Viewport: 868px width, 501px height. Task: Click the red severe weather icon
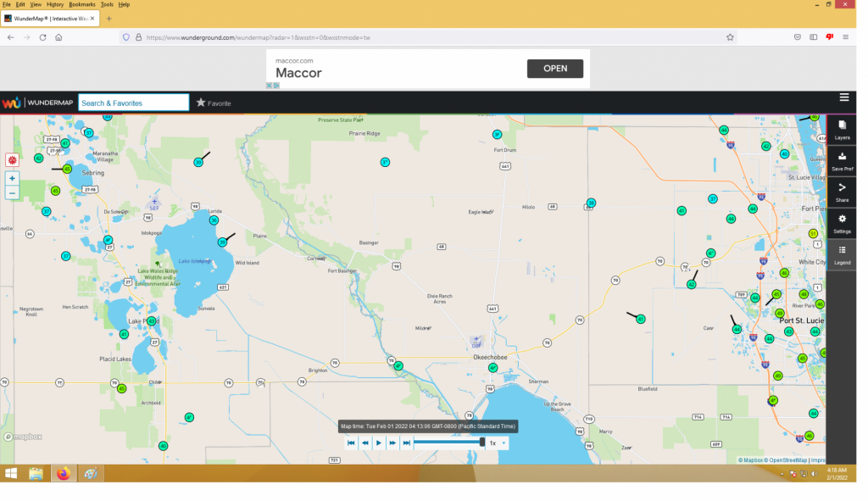[12, 159]
